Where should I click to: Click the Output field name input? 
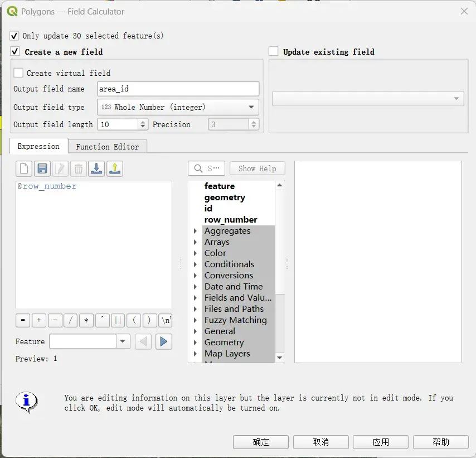178,89
